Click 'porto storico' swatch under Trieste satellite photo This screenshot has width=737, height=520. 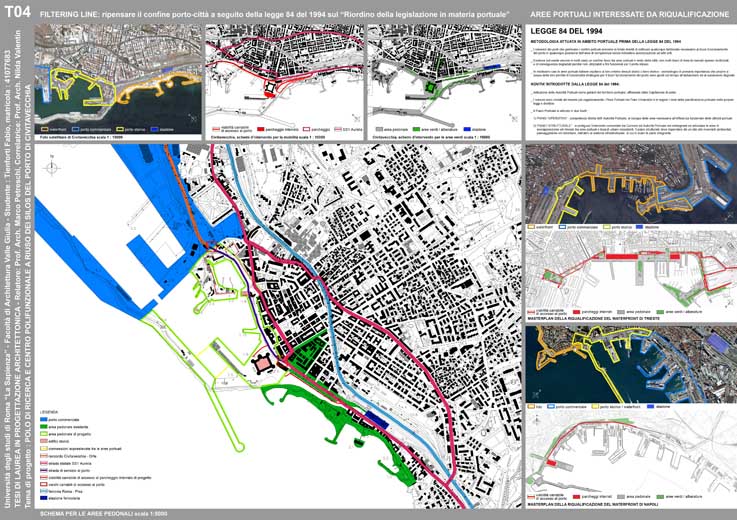pyautogui.click(x=606, y=227)
